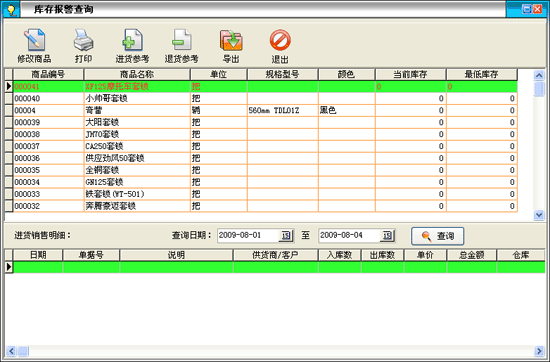This screenshot has width=550, height=362.
Task: Open 进货参考 purchase reference
Action: point(133,40)
